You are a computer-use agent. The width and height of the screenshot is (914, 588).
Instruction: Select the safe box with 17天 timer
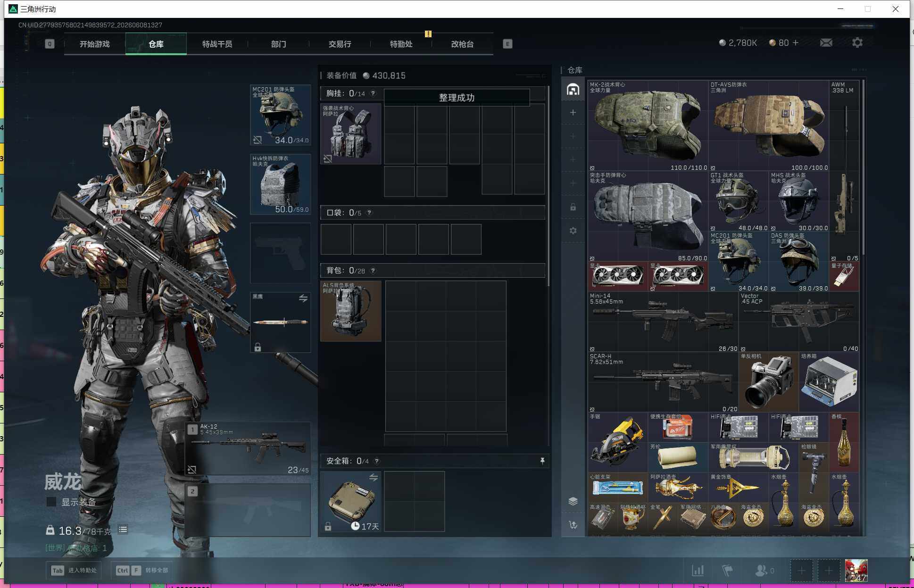point(351,502)
